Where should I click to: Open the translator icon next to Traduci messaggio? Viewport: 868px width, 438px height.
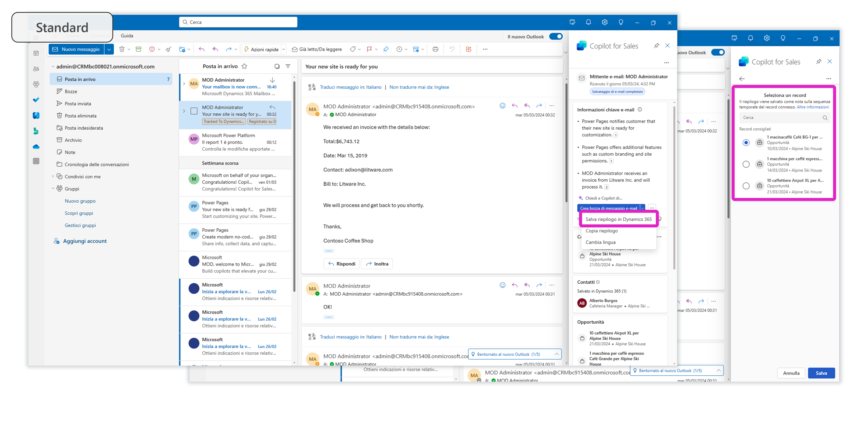click(312, 87)
